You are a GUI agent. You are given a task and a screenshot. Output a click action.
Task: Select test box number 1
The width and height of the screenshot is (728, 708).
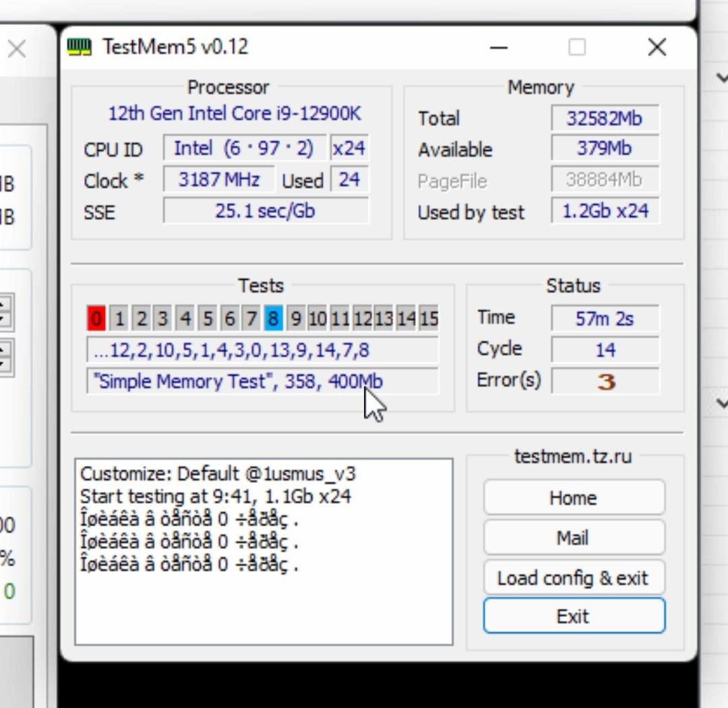[119, 318]
